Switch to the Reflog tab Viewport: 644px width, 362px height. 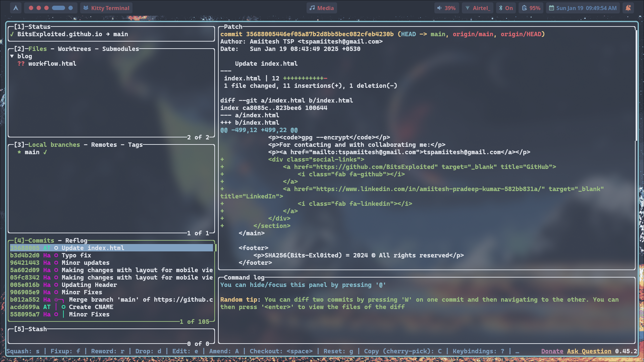(x=76, y=241)
